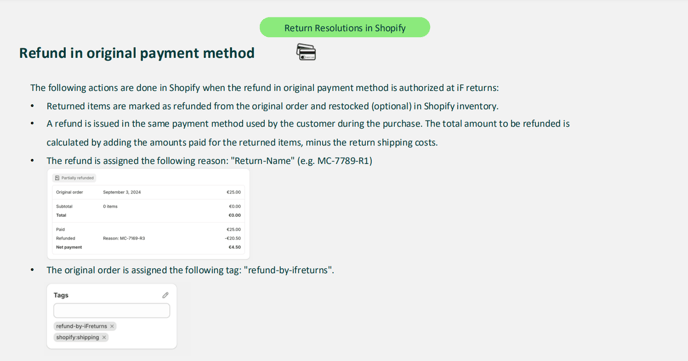Viewport: 688px width, 361px height.
Task: Click the pencil edit icon in Tags card
Action: pos(165,295)
